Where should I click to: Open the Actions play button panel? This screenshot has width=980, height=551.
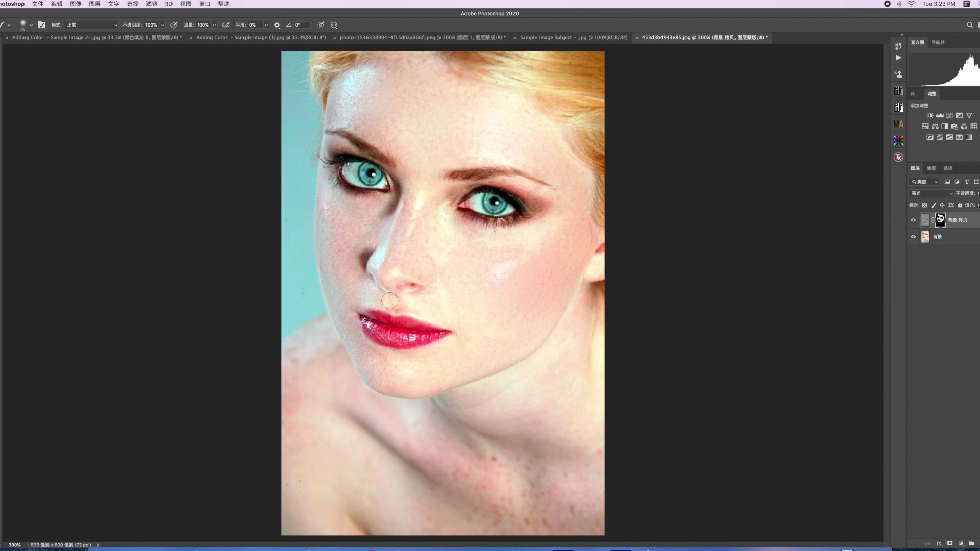tap(898, 58)
